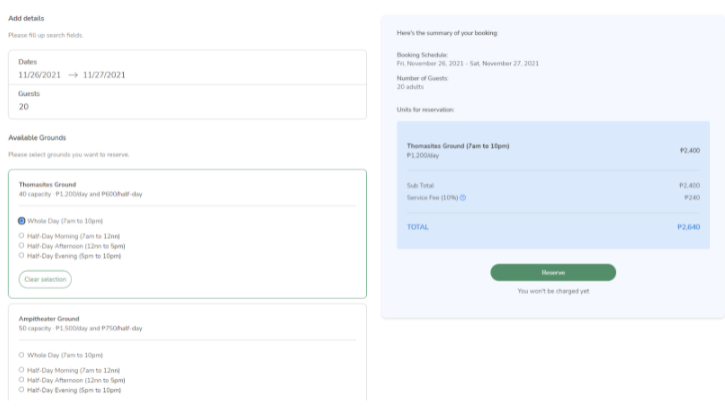Click the Ampitheater Ground card title
The image size is (725, 416).
(x=50, y=319)
